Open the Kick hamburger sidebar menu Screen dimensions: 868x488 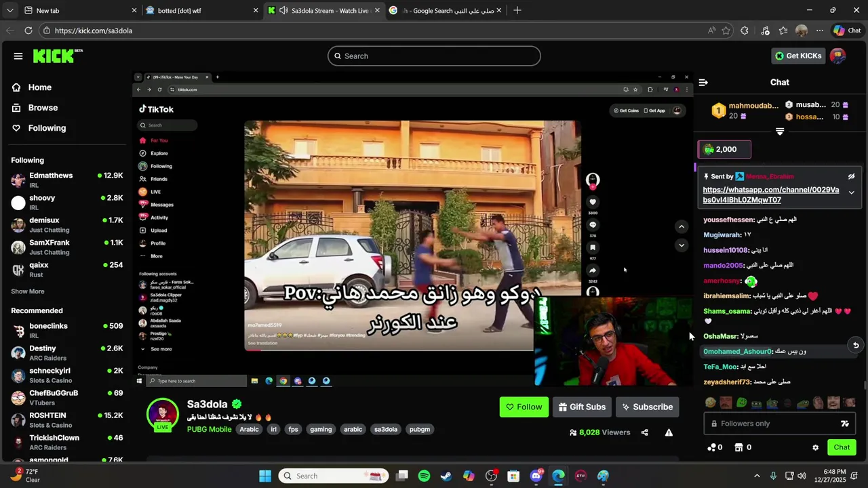coord(18,56)
